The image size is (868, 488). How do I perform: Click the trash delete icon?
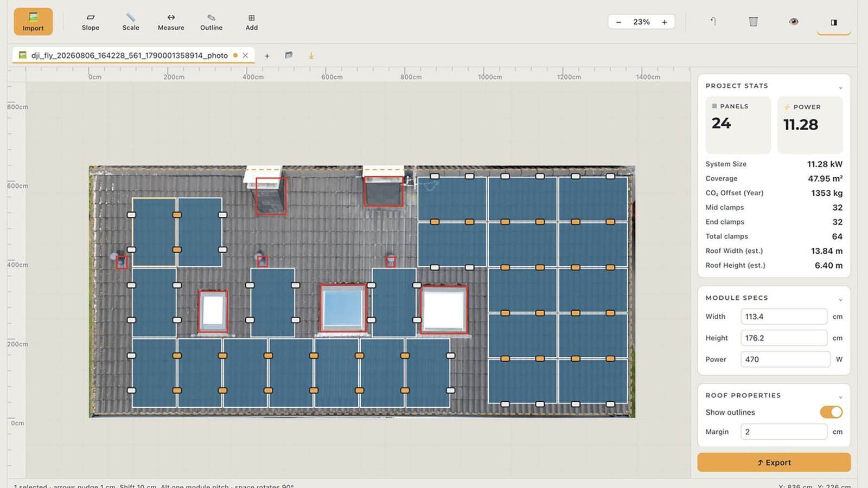pyautogui.click(x=753, y=22)
